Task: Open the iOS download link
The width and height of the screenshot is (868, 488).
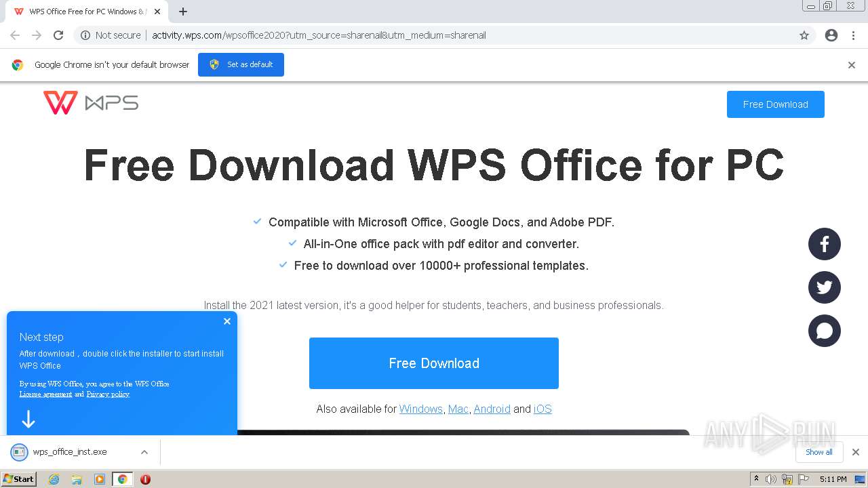Action: tap(542, 409)
